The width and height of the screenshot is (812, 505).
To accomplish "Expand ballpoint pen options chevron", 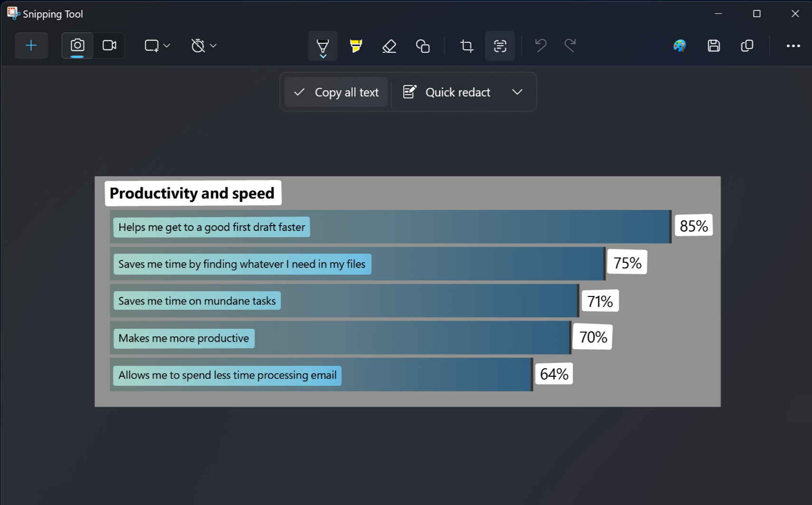I will [x=323, y=57].
